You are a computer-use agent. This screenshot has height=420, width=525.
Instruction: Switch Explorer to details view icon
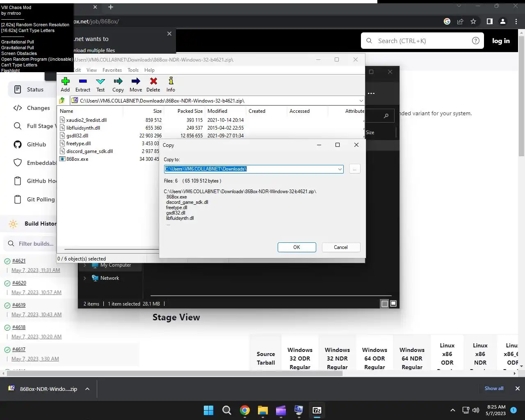click(384, 304)
